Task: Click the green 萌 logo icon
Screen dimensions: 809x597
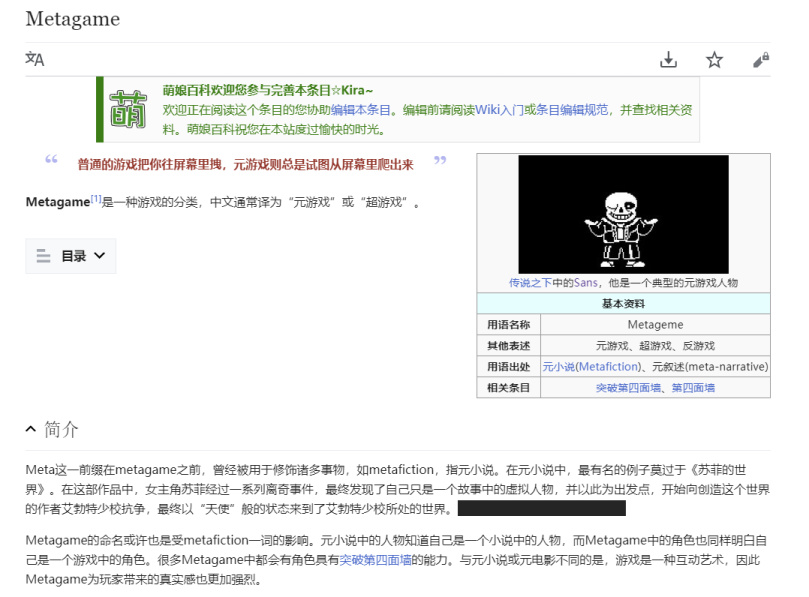Action: point(128,109)
